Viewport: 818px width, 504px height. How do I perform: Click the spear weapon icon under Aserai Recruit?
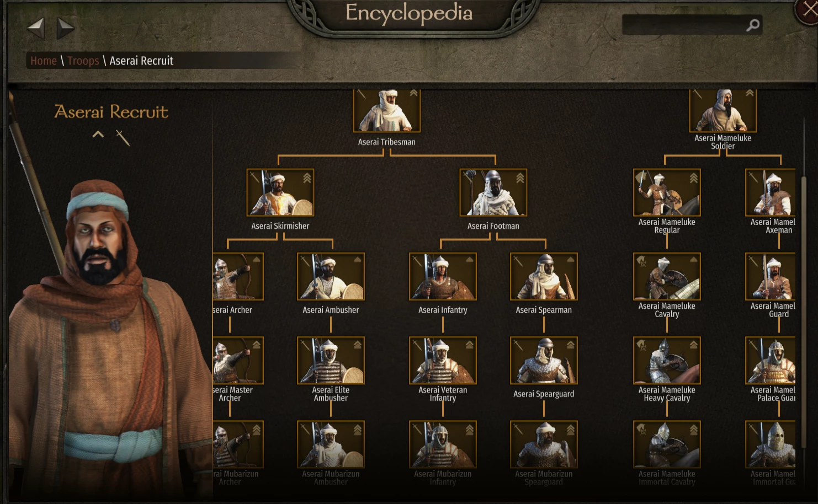coord(123,137)
